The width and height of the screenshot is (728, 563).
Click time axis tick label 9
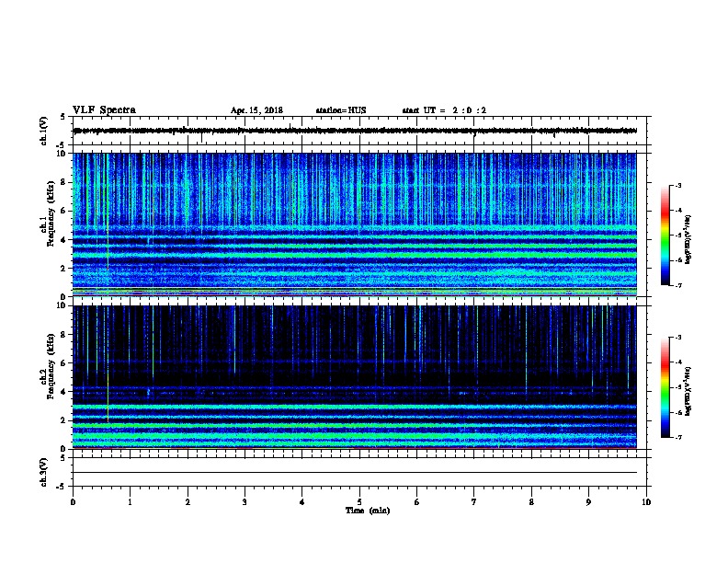tap(588, 501)
